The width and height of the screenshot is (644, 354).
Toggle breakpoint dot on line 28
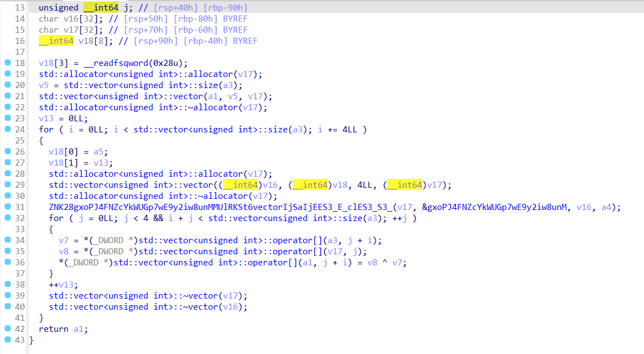tap(7, 173)
